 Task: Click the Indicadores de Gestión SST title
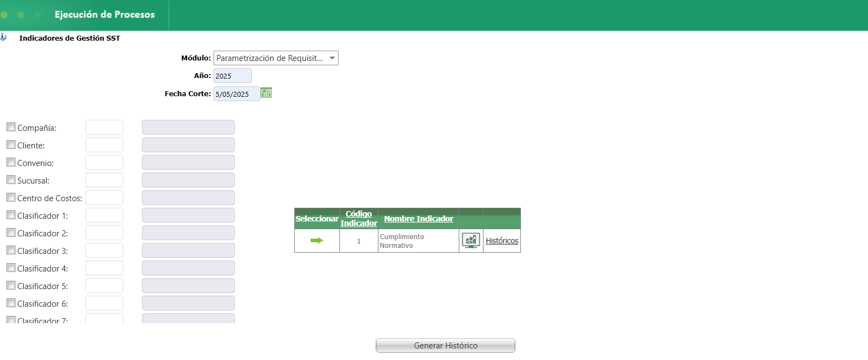pyautogui.click(x=69, y=38)
